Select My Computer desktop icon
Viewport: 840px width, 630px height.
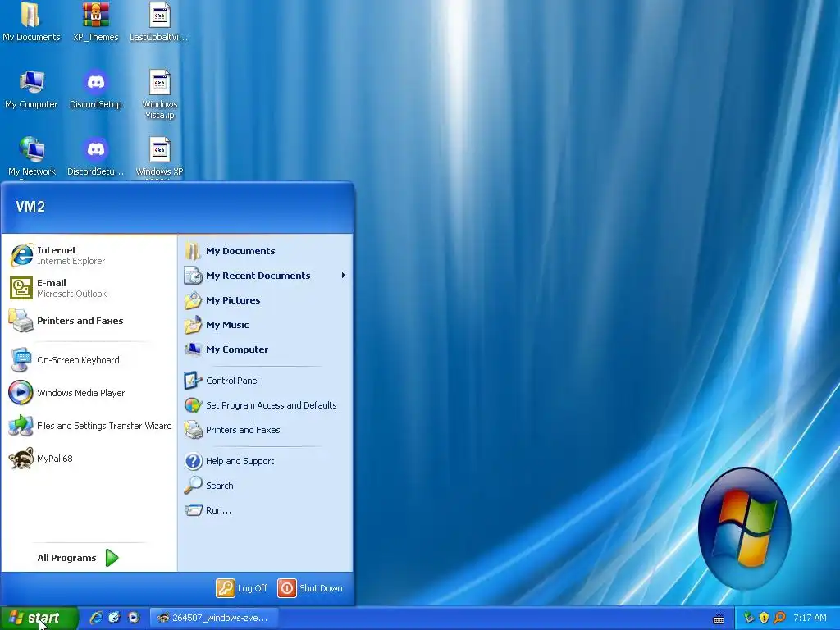[x=31, y=89]
